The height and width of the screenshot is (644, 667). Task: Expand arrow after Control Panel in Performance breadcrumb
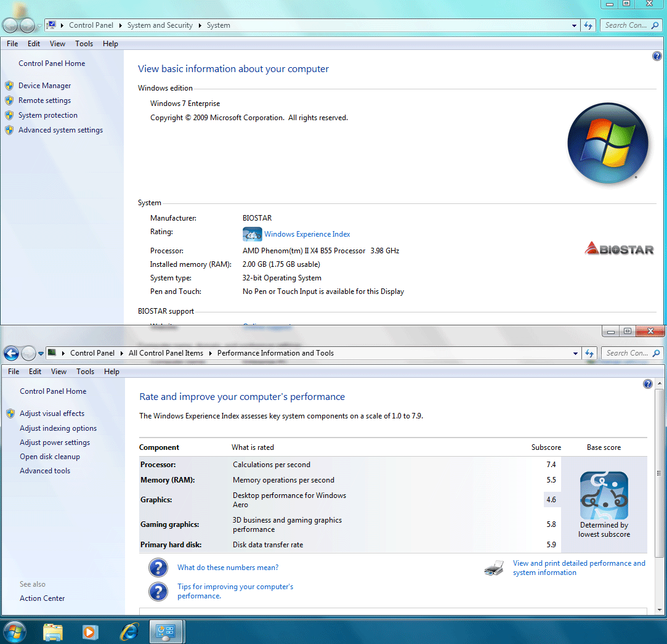point(122,353)
